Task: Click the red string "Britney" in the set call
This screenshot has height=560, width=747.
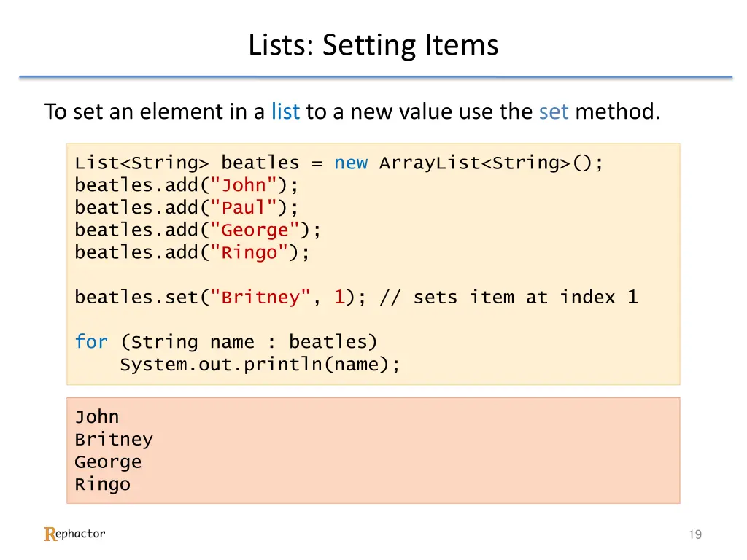Action: pos(260,297)
